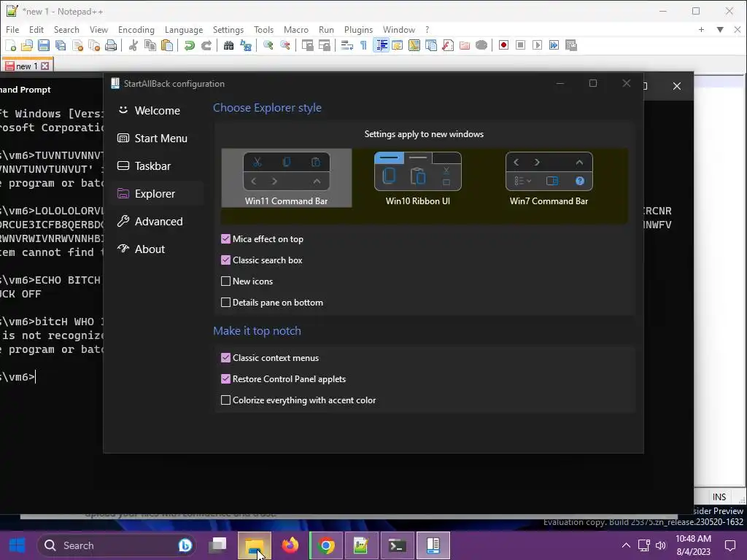This screenshot has height=560, width=747.
Task: Zoom out on the Notepad++ editor
Action: [285, 45]
